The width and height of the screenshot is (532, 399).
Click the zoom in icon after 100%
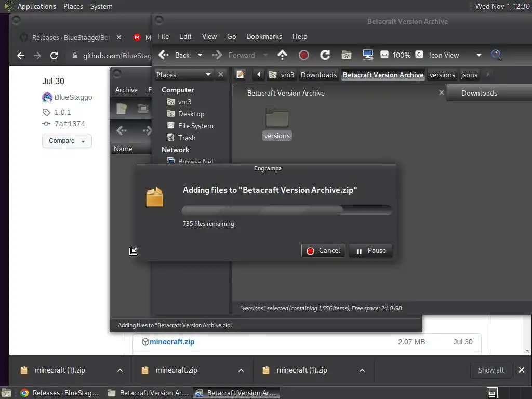pyautogui.click(x=419, y=55)
